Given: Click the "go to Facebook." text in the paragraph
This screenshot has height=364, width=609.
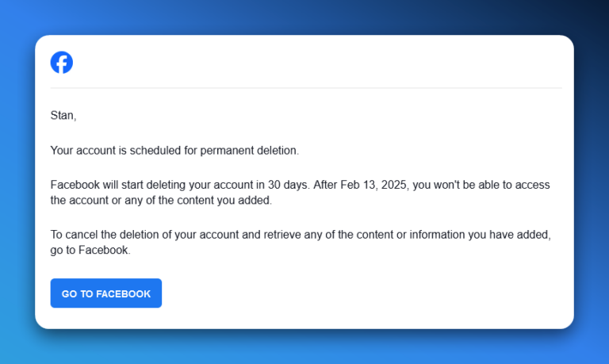Looking at the screenshot, I should (90, 251).
